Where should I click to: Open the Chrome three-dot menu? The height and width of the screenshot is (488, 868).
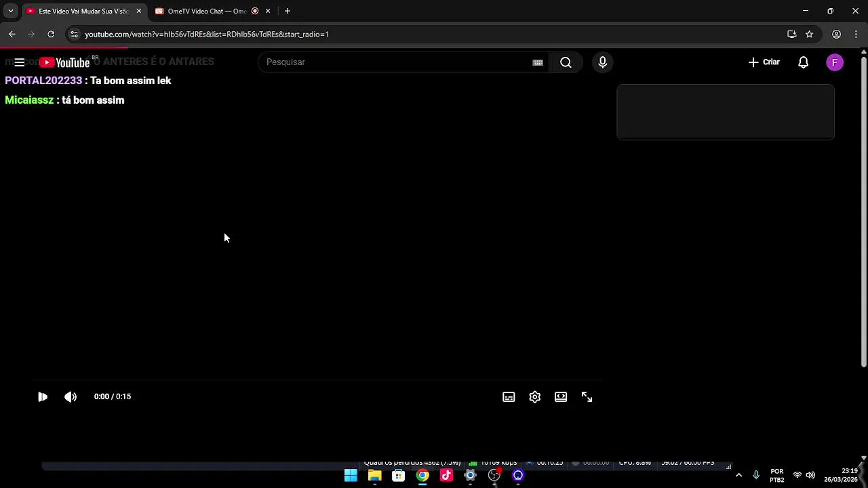856,34
